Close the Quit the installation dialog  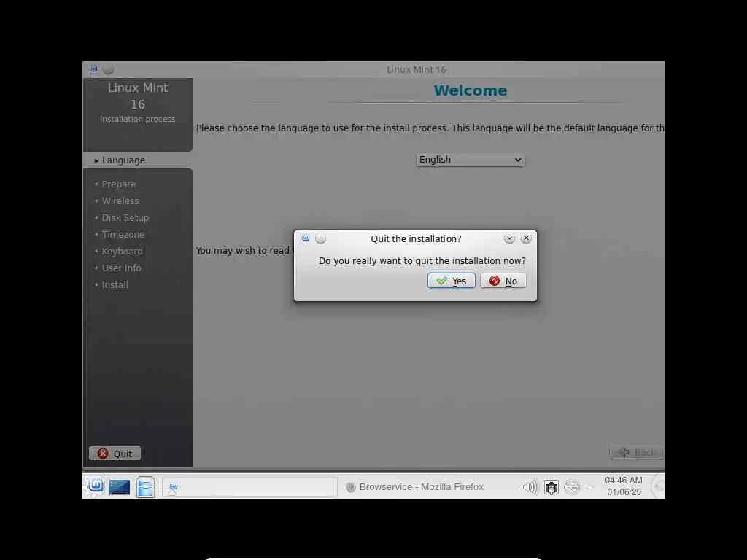point(526,238)
